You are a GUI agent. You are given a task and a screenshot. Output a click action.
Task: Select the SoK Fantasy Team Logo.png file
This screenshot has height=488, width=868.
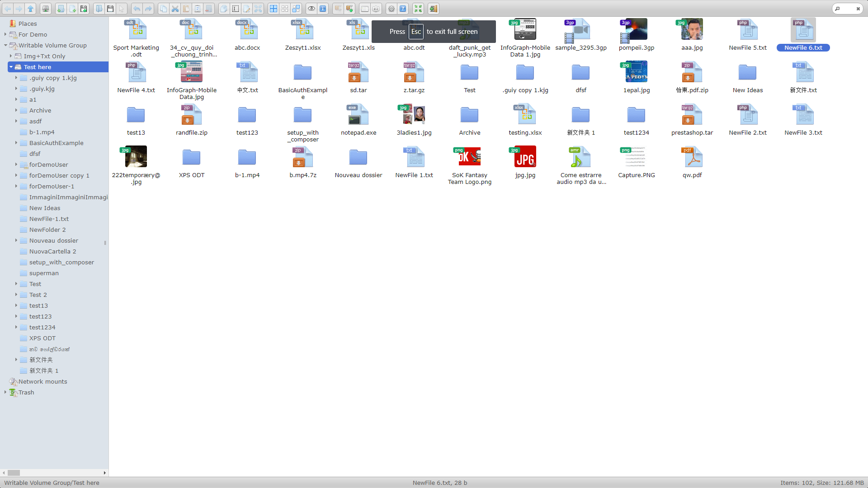point(469,157)
